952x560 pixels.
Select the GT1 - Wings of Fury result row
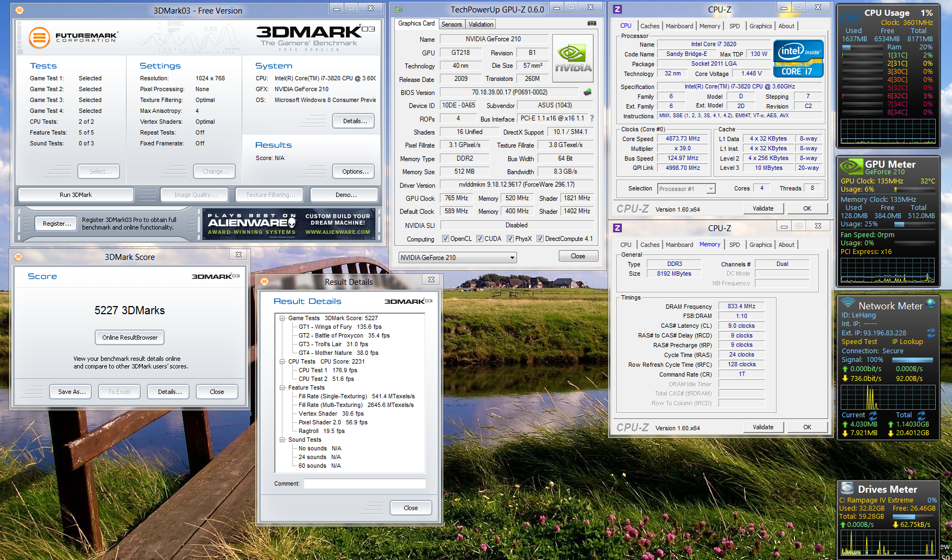(x=340, y=327)
